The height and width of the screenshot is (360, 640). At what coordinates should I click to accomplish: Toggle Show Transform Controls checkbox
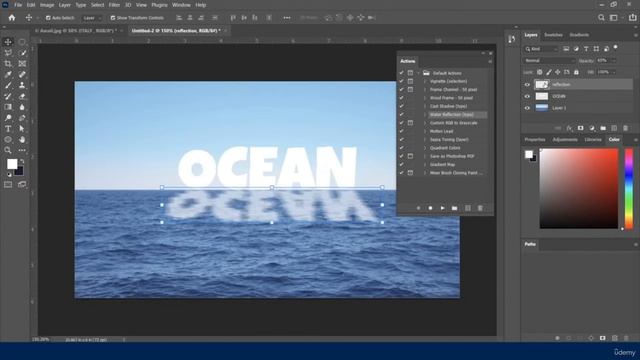[x=113, y=18]
